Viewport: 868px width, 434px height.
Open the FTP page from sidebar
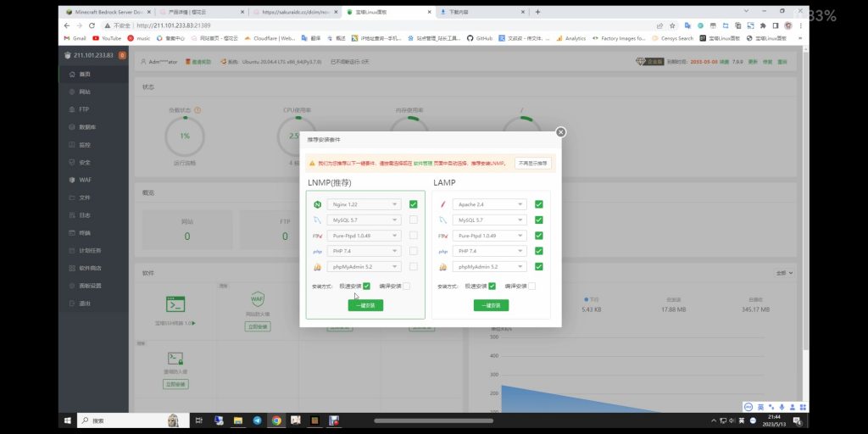83,109
